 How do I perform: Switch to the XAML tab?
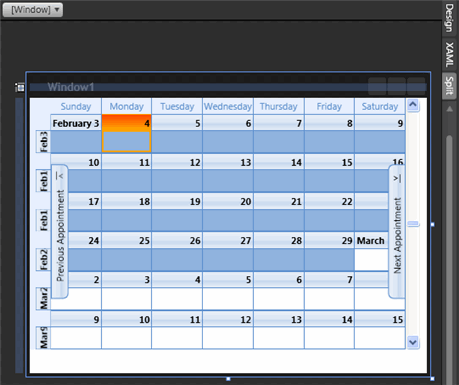(x=449, y=55)
